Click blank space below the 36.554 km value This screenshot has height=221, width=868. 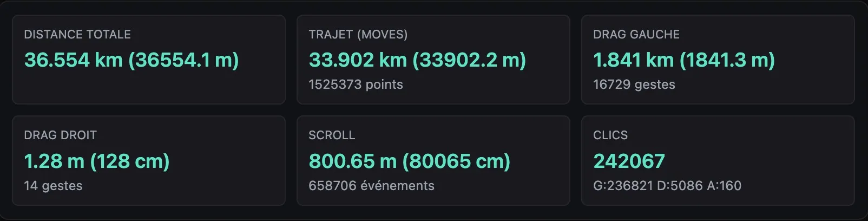pos(131,87)
